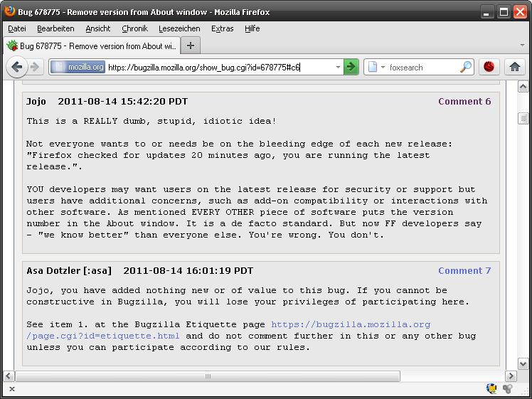Minimize the Firefox window

point(486,12)
